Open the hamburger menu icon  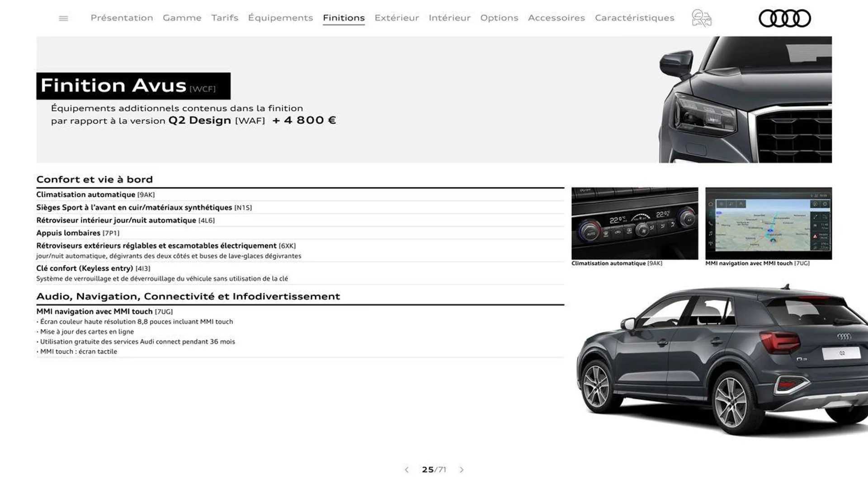[63, 19]
